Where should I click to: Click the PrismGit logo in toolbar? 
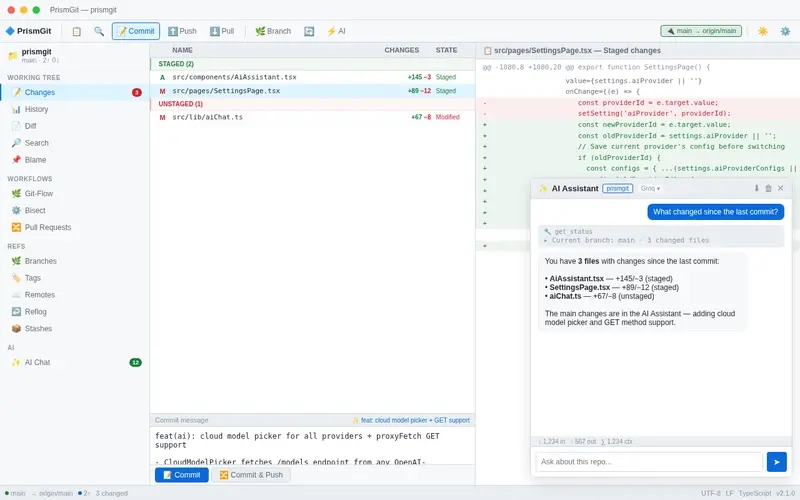pyautogui.click(x=29, y=31)
